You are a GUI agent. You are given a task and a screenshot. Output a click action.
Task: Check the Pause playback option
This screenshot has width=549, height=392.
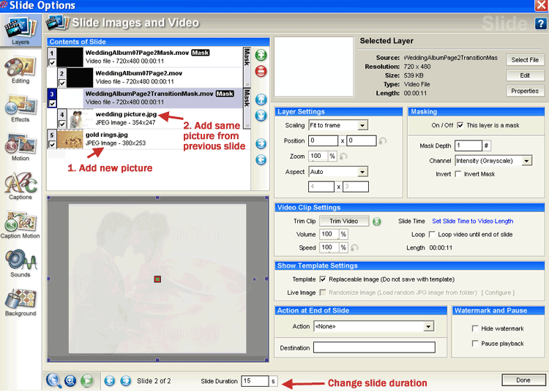click(x=475, y=344)
